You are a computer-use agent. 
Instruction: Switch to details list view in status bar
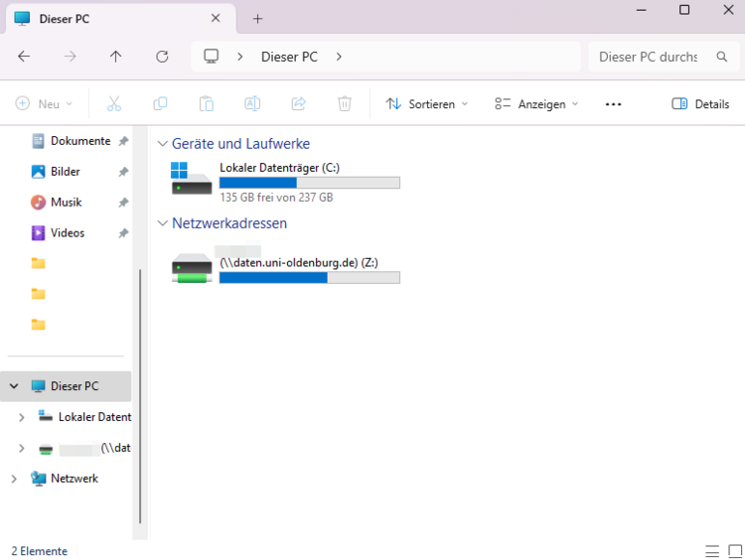click(712, 551)
